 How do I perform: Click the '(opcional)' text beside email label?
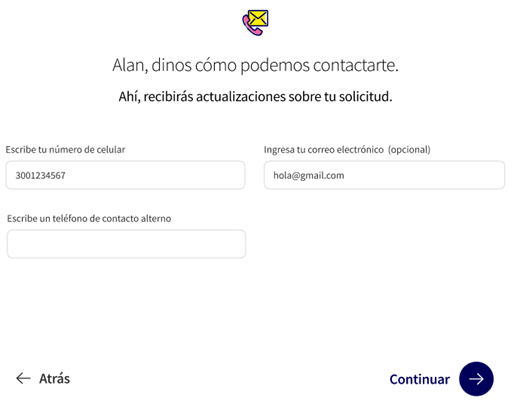tap(409, 150)
